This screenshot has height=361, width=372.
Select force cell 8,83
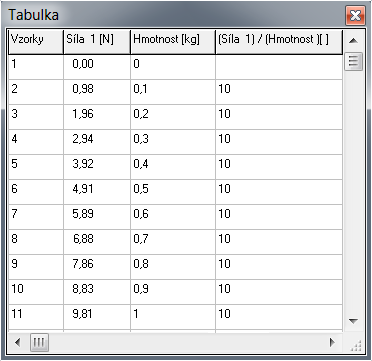pos(97,292)
